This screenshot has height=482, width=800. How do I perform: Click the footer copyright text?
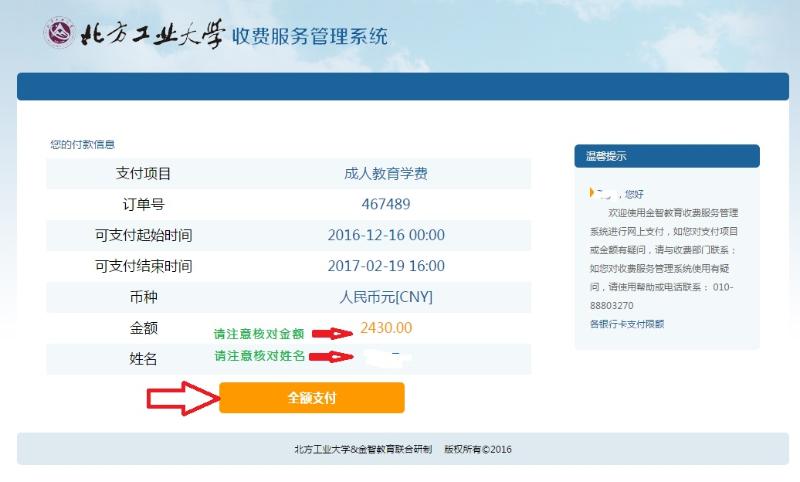(402, 450)
